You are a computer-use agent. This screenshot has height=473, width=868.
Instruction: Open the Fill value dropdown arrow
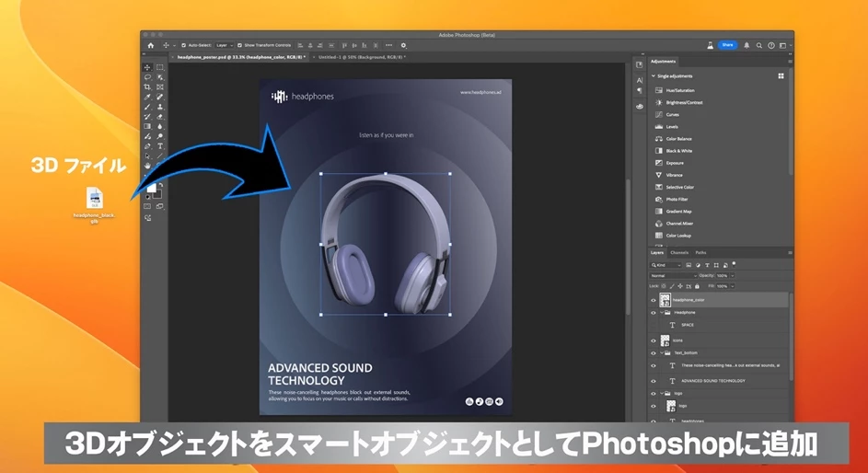[x=732, y=286]
